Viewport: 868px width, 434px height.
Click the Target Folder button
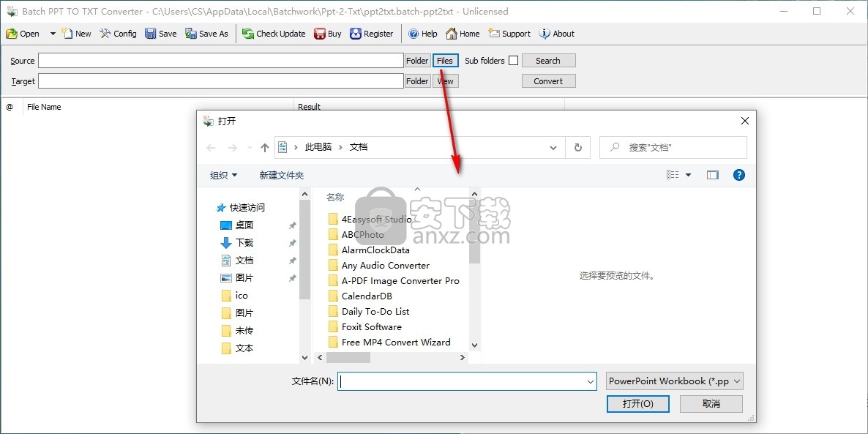pos(417,81)
